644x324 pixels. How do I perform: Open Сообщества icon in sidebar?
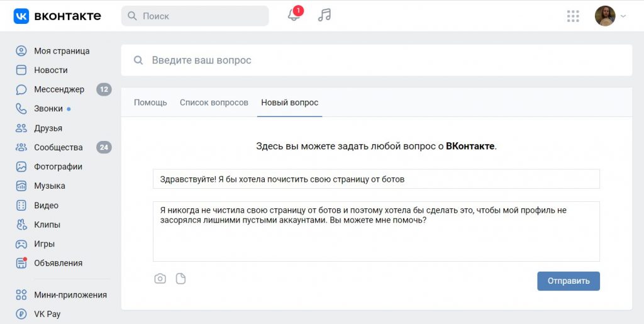click(21, 147)
